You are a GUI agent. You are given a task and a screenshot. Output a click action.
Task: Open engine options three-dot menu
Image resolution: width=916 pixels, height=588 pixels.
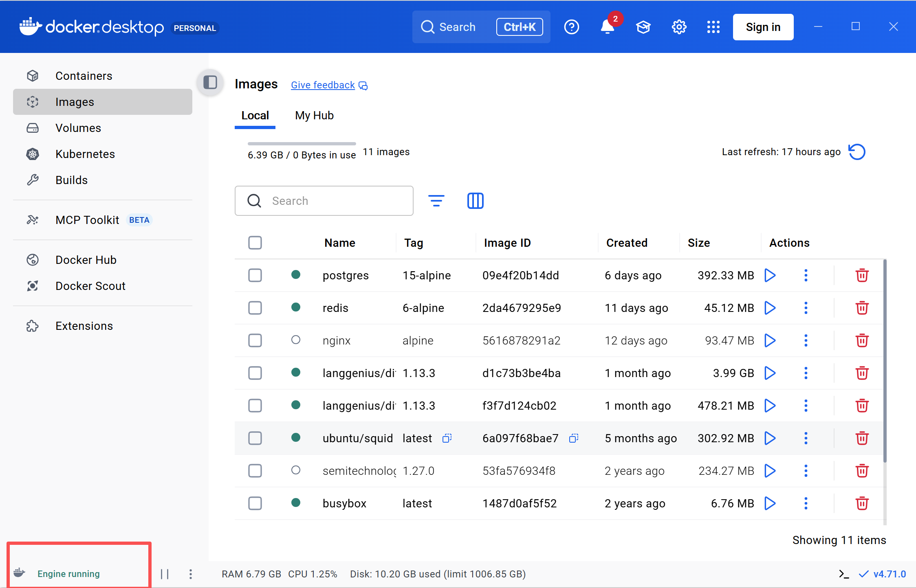coord(190,574)
